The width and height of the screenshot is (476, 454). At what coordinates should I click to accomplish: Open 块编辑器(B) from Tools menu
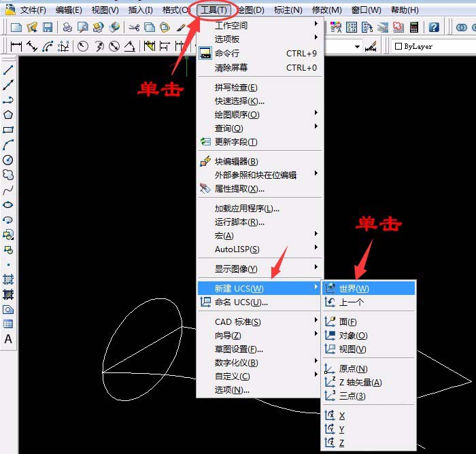pyautogui.click(x=260, y=162)
